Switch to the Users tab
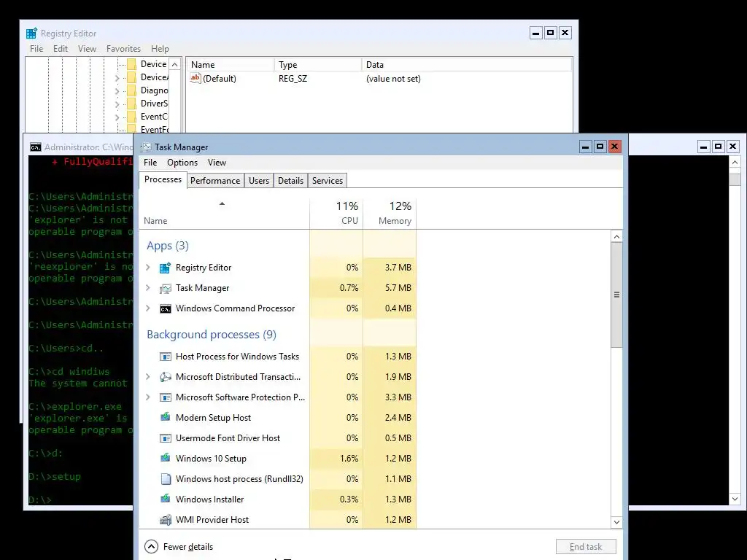The image size is (747, 560). pyautogui.click(x=259, y=181)
